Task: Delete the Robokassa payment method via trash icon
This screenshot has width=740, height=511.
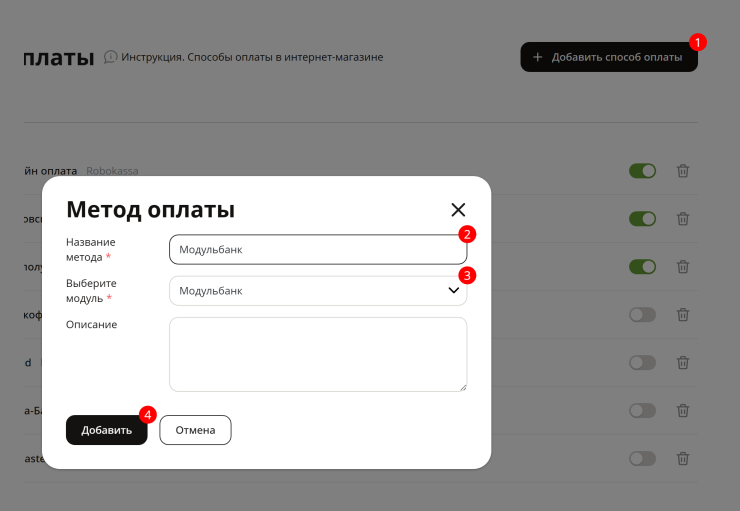Action: (683, 171)
